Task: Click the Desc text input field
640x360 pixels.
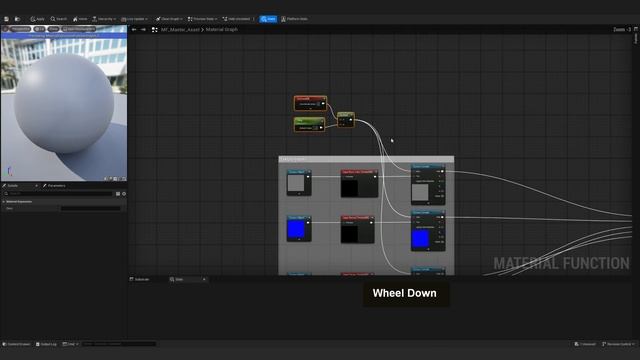Action: (91, 209)
